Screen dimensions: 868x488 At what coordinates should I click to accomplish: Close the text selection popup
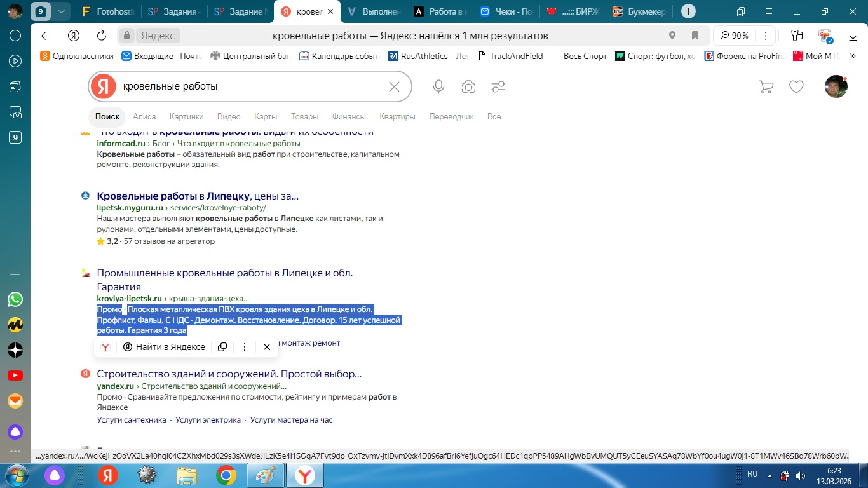[x=267, y=347]
